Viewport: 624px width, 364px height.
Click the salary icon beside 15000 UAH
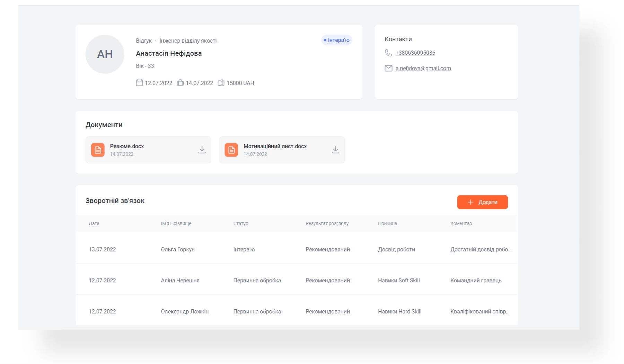point(221,83)
